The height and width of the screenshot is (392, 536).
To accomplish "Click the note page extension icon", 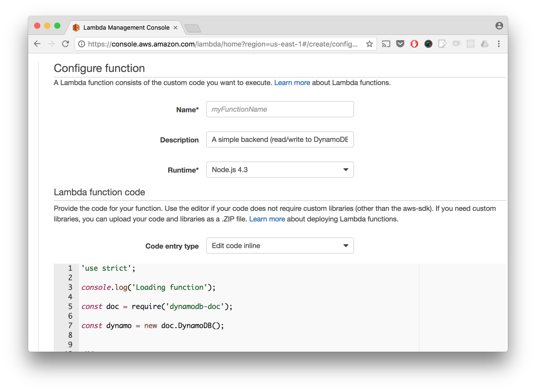I will click(442, 44).
